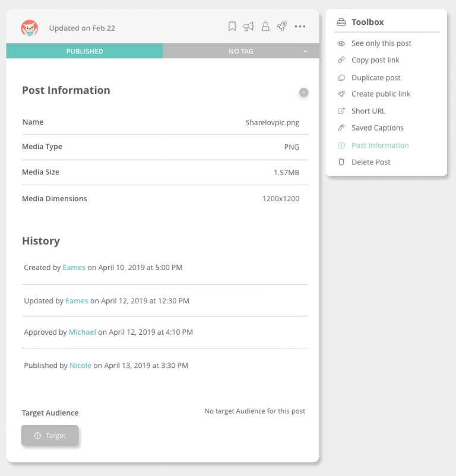Click the Michael approver link
Screen dimensions: 456x476
tap(82, 332)
